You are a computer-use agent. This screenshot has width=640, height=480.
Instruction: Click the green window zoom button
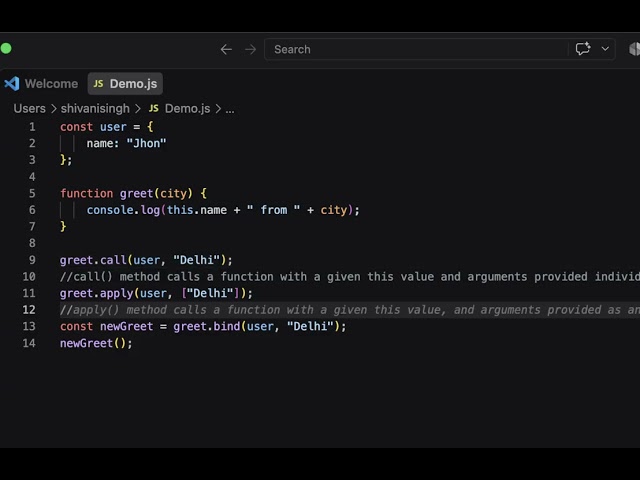pyautogui.click(x=6, y=49)
